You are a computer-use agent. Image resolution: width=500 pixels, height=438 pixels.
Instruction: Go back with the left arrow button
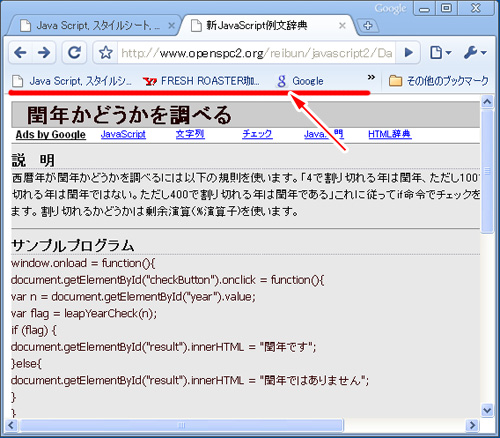point(20,53)
